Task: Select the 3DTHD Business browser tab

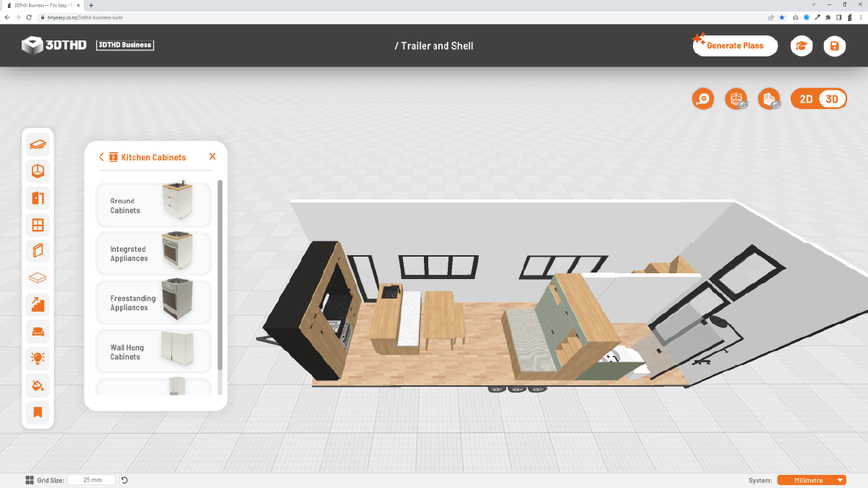Action: pos(43,5)
